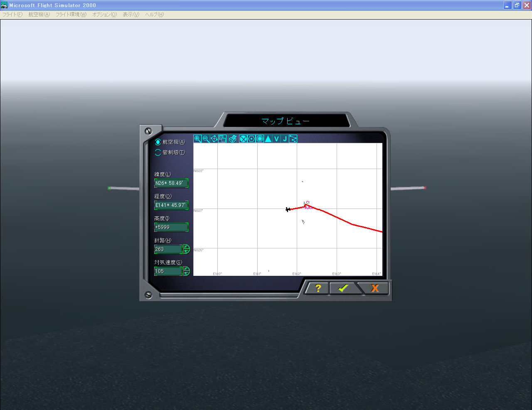532x410 pixels.
Task: Center the map on the aircraft icon
Action: (214, 139)
